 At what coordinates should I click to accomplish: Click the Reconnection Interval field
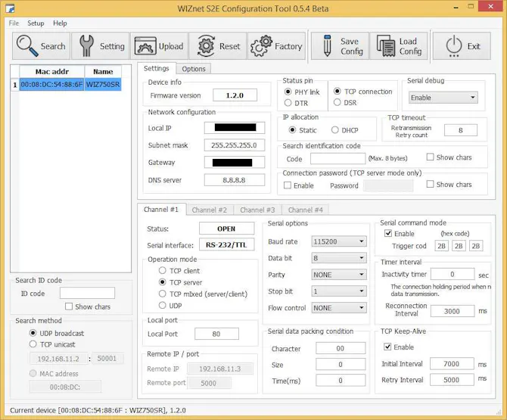point(453,311)
